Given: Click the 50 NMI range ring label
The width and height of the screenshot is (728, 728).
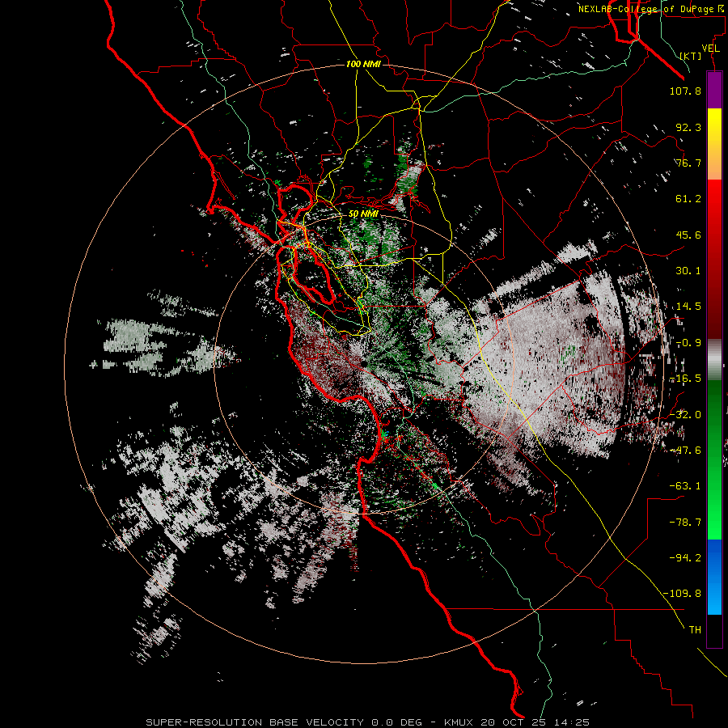Looking at the screenshot, I should click(363, 214).
